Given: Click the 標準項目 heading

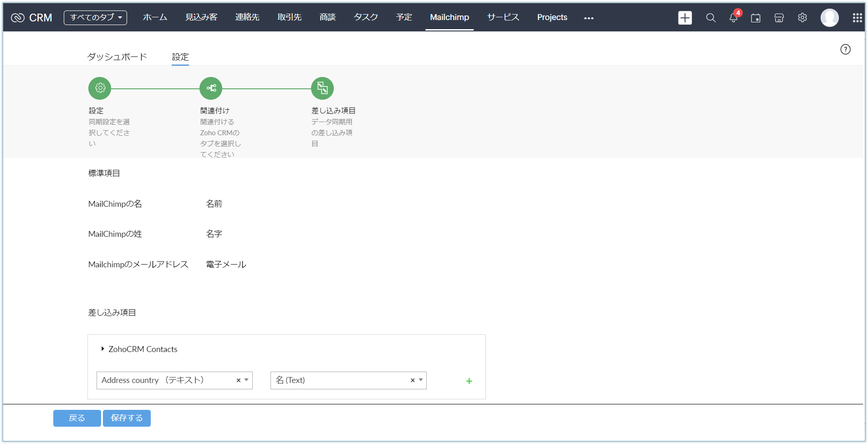Looking at the screenshot, I should [104, 173].
